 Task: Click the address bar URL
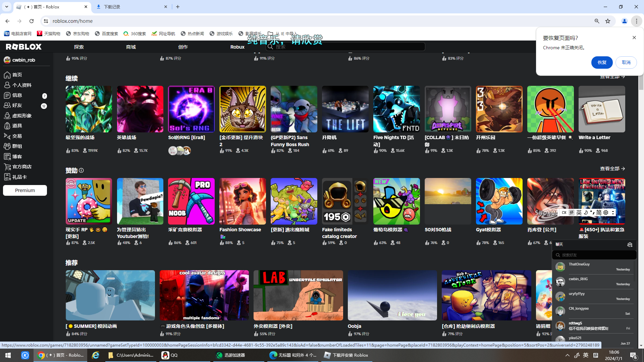pyautogui.click(x=72, y=21)
